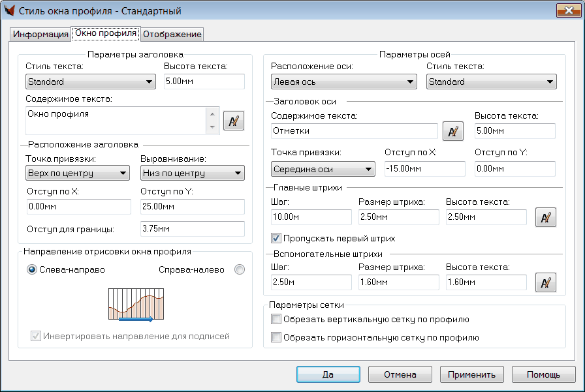This screenshot has width=585, height=392.
Task: Open Расположение оси dropdown (Левая ось)
Action: (343, 82)
